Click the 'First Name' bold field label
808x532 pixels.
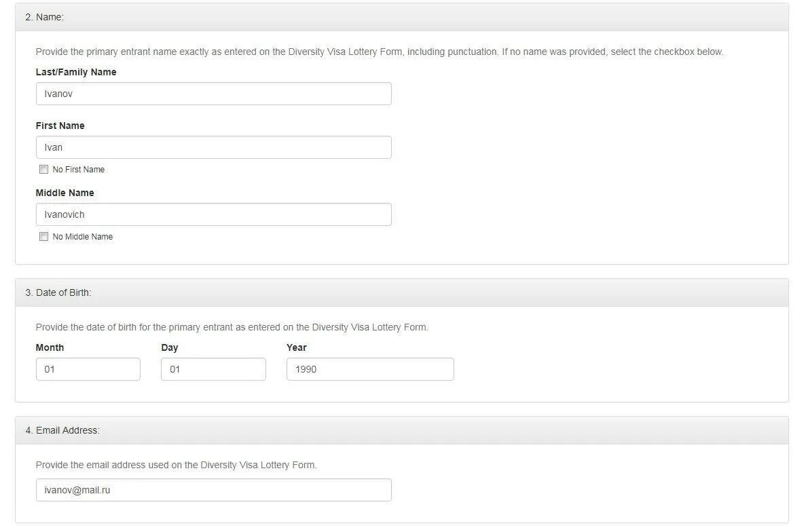[60, 126]
